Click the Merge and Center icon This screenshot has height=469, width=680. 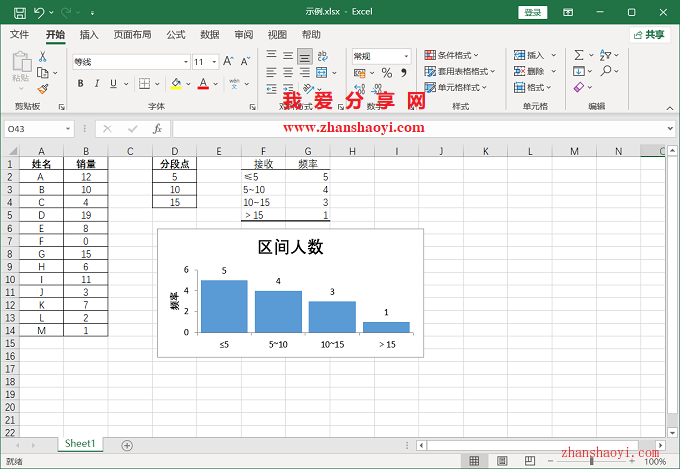coord(322,72)
